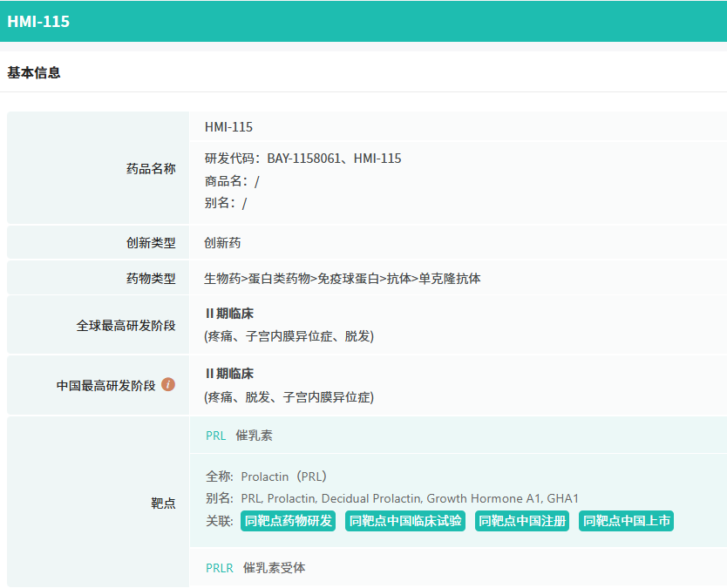This screenshot has width=727, height=588.
Task: Click the 研发代码 BAY-1158061 text line
Action: click(x=302, y=159)
